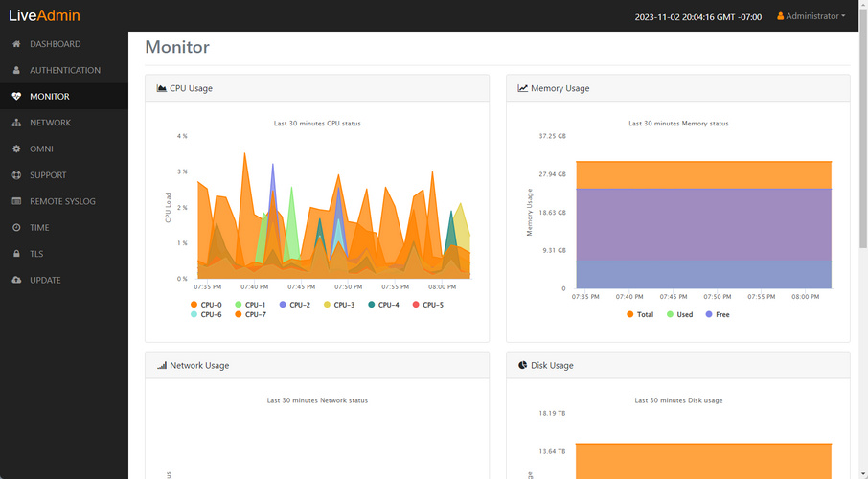Image resolution: width=868 pixels, height=479 pixels.
Task: Toggle CPU-1 series in legend
Action: 250,305
